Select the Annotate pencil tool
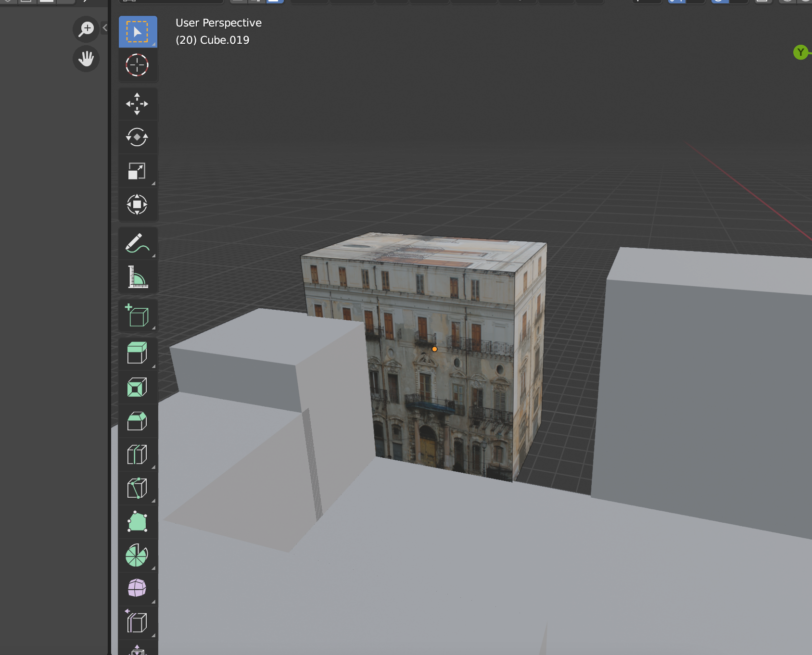 (138, 243)
